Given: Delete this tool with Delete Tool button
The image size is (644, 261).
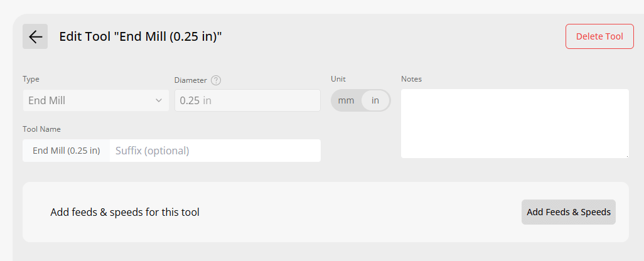Looking at the screenshot, I should [599, 36].
